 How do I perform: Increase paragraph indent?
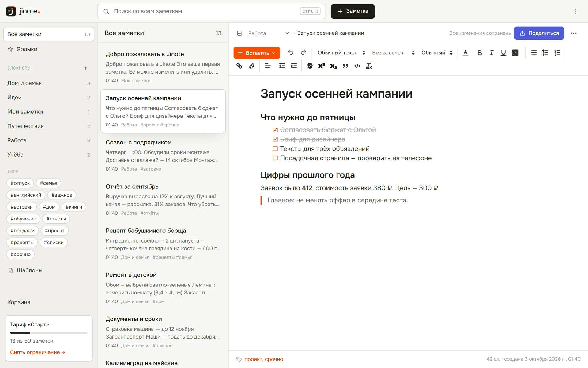tap(294, 66)
